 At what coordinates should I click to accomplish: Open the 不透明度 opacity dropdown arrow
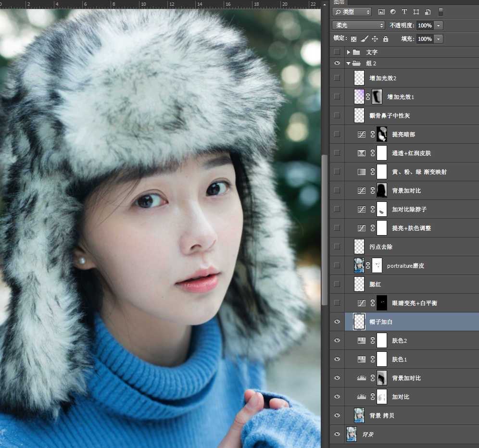coord(439,25)
